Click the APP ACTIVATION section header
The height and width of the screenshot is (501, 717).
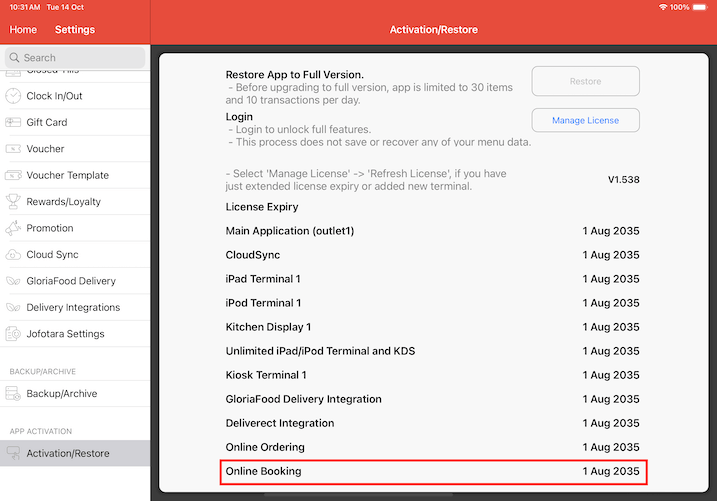[41, 432]
